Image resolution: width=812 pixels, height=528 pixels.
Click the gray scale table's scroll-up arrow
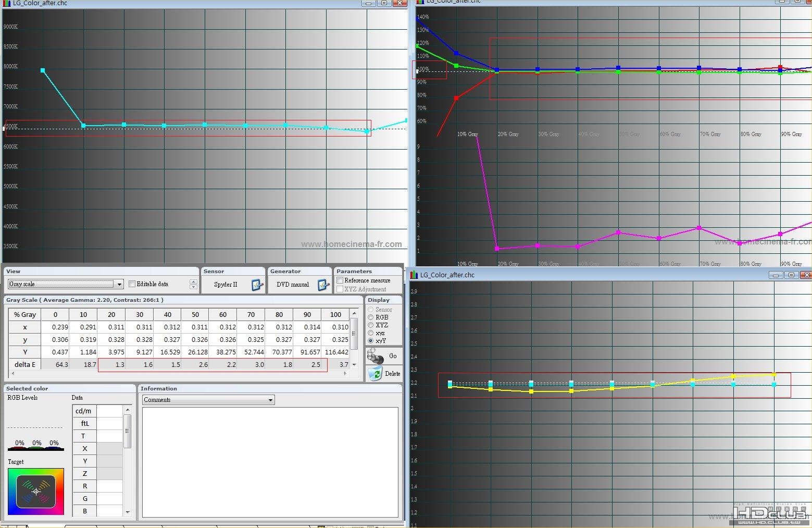355,313
